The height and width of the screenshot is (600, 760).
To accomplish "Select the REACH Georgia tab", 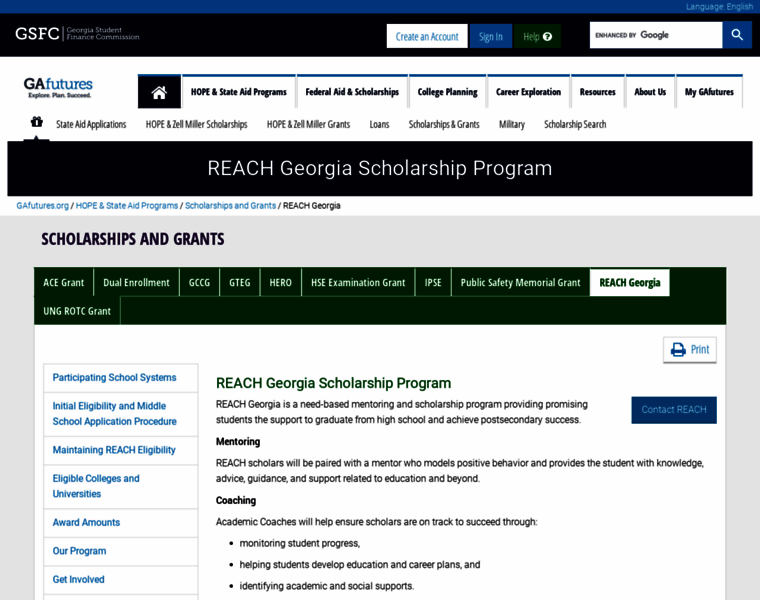I will tap(630, 283).
